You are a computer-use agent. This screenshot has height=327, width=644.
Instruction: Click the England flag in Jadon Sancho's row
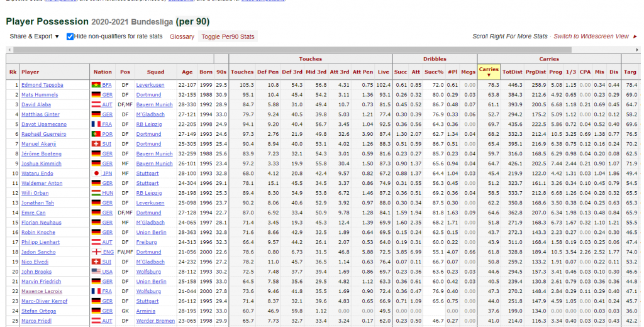coord(96,252)
